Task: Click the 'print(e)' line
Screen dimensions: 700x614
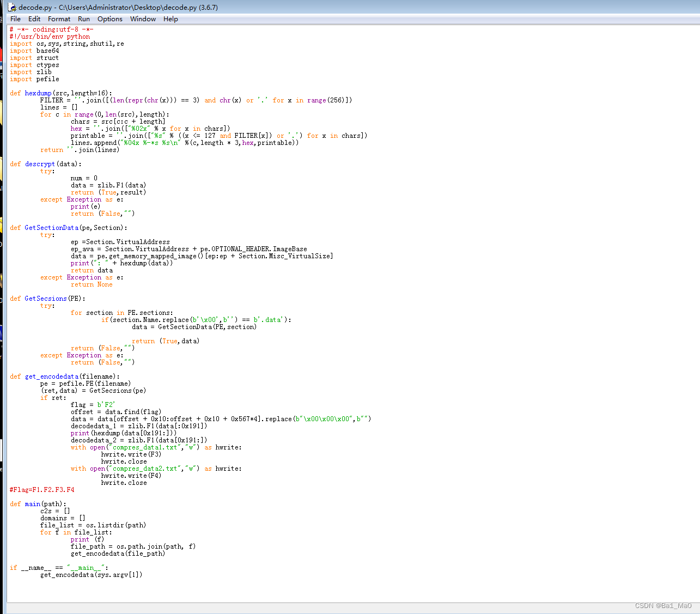Action: pos(86,206)
